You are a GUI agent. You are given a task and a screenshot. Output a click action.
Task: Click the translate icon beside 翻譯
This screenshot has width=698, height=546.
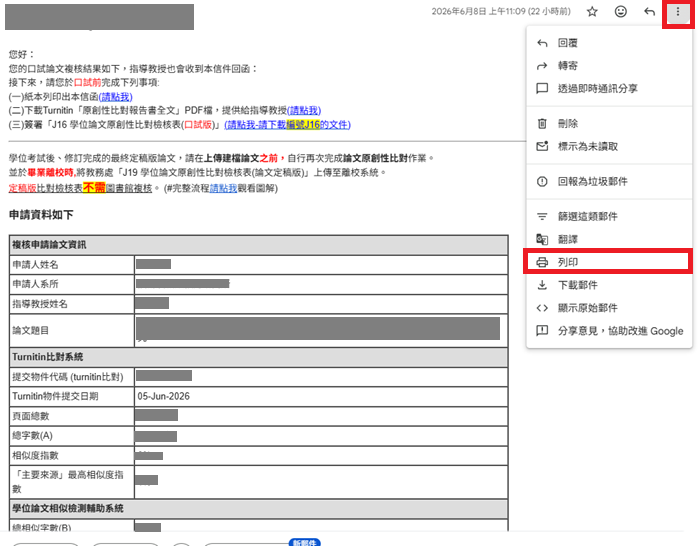click(542, 239)
